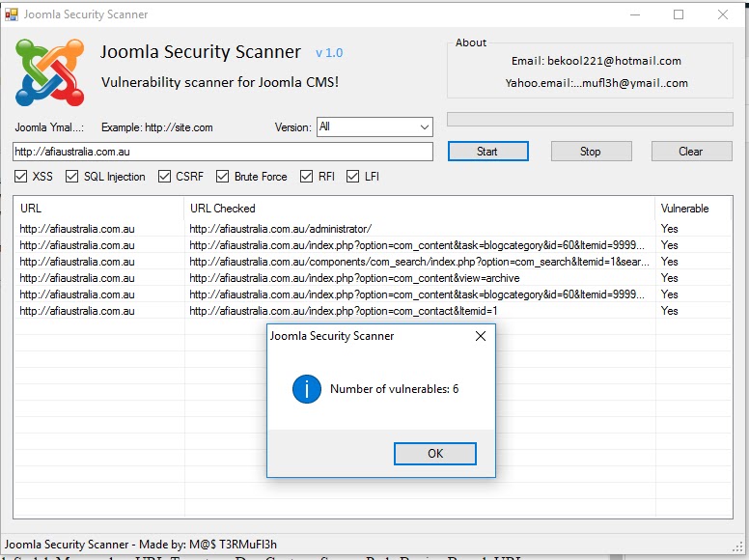
Task: Select the com_search result row
Action: pos(373,262)
